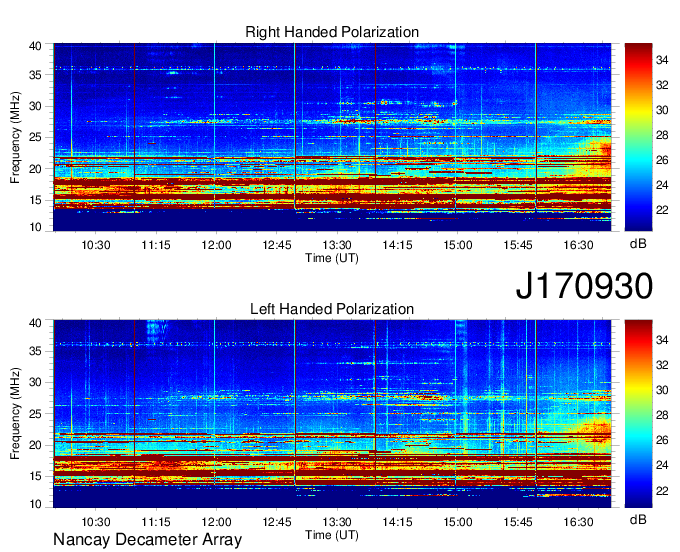Click 20 MHz frequency tick of Left Handed plot
Image resolution: width=680 pixels, height=552 pixels.
(x=35, y=445)
